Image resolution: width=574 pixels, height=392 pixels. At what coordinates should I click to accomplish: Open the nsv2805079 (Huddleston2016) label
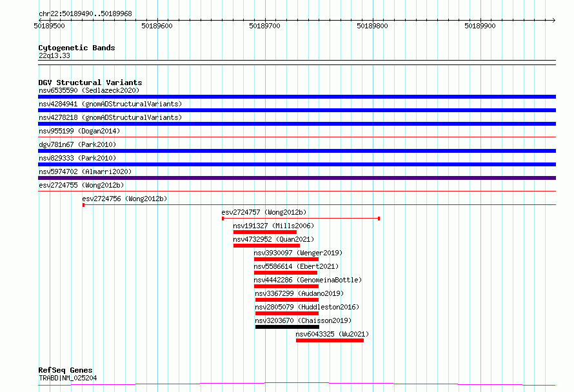(307, 307)
